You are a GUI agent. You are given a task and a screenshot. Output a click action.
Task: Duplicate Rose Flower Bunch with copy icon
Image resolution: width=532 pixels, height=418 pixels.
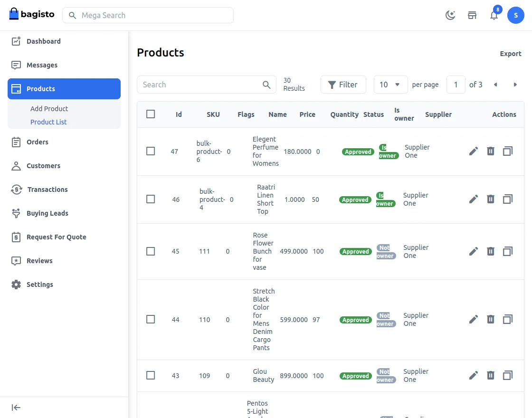(507, 251)
